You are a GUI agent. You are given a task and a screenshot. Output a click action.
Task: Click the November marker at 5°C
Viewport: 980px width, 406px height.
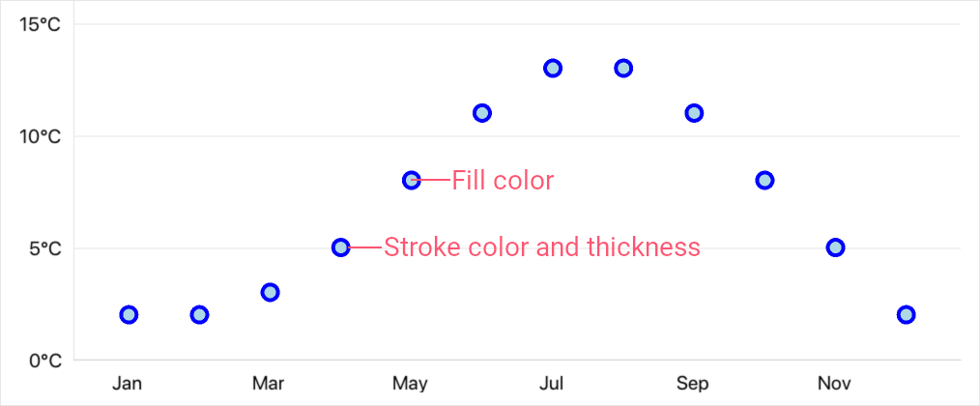tap(835, 247)
